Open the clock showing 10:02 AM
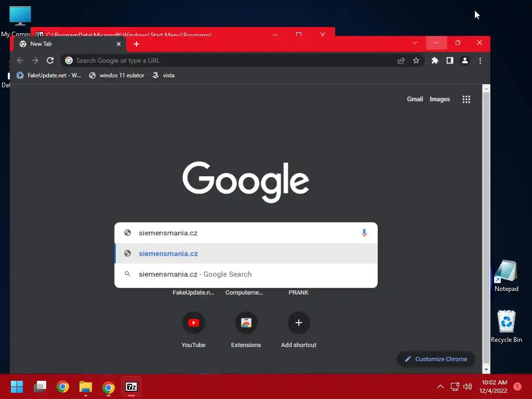Image resolution: width=532 pixels, height=399 pixels. [494, 387]
